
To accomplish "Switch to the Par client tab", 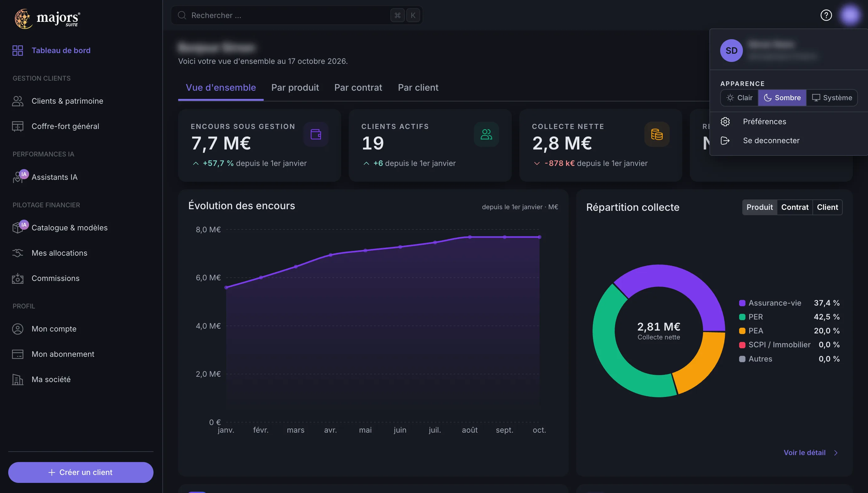I will [x=418, y=88].
